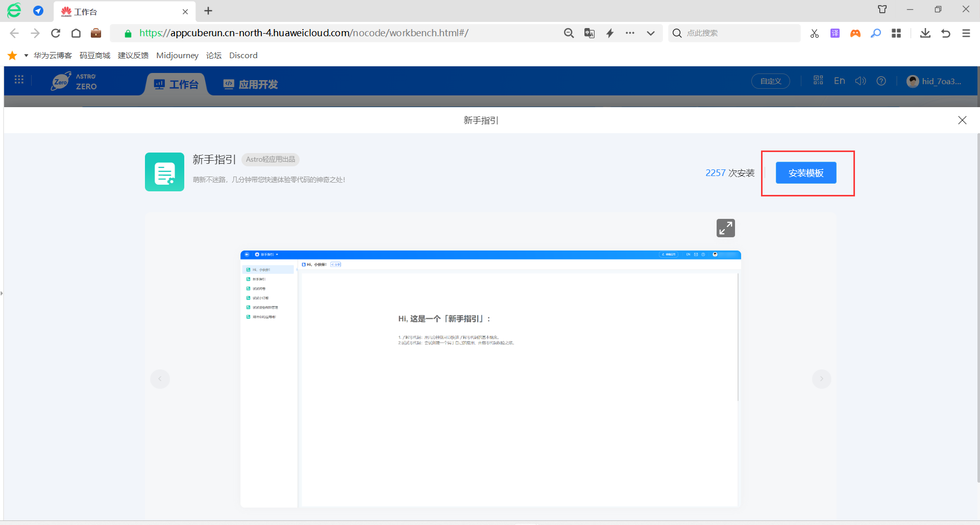The height and width of the screenshot is (525, 980).
Task: Go to the previous preview slide
Action: point(160,379)
